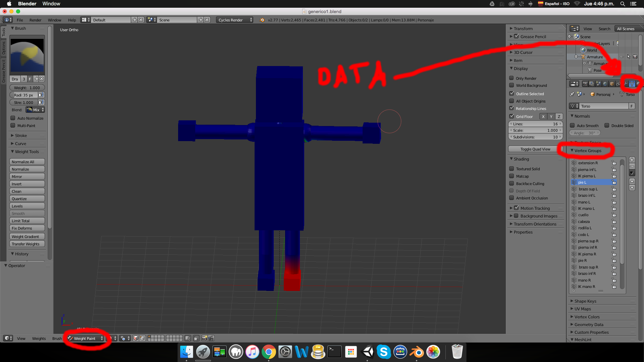Open the Constraints chain-link tab

(x=618, y=84)
